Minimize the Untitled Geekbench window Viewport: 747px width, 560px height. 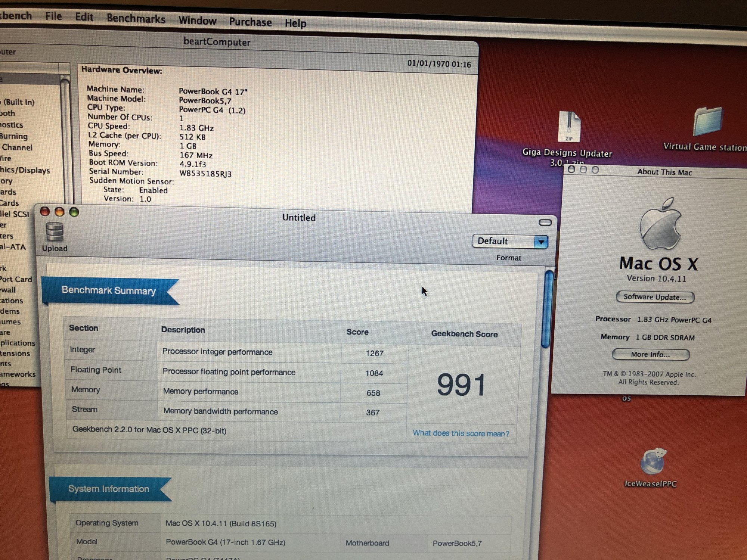[59, 212]
